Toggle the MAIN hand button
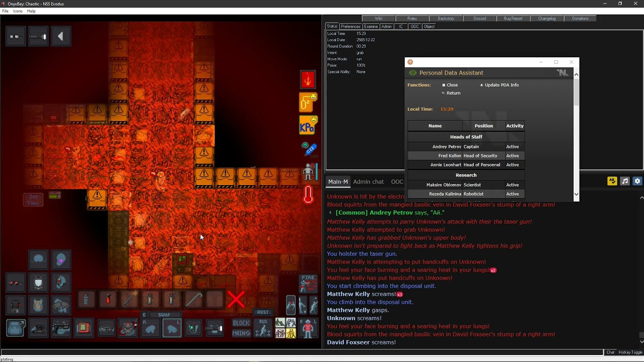Image resolution: width=644 pixels, height=362 pixels. coord(241,333)
